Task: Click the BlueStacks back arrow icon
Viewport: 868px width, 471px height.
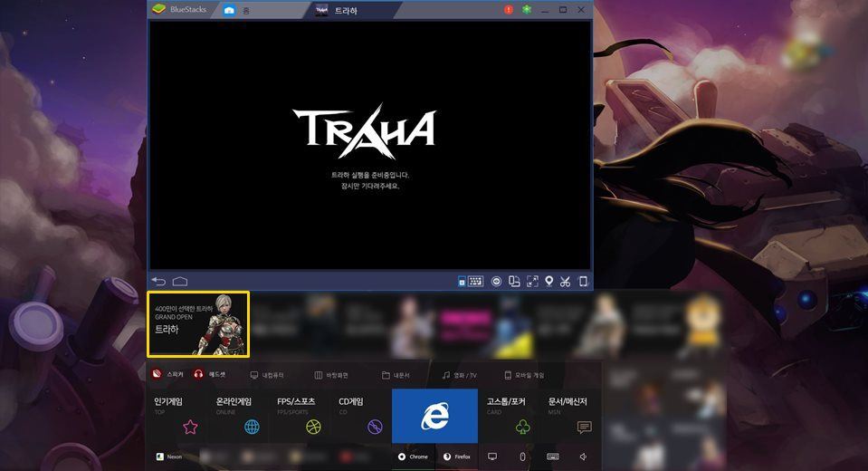Action: (x=159, y=282)
